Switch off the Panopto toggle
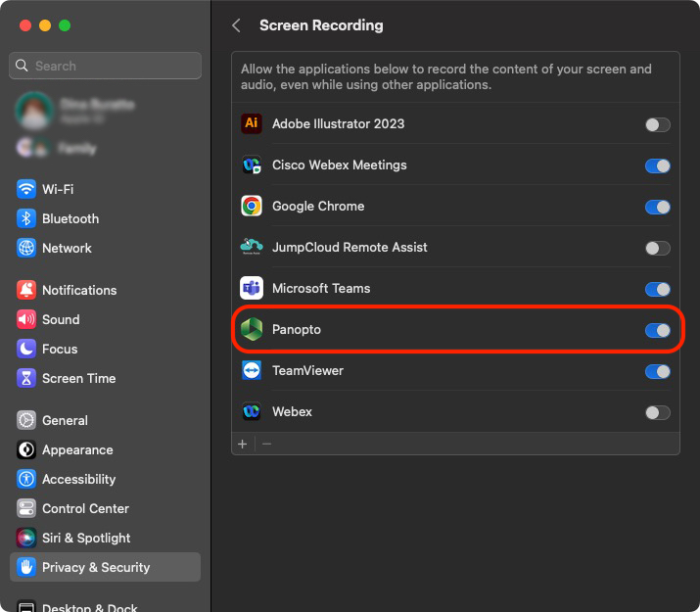 [x=657, y=330]
